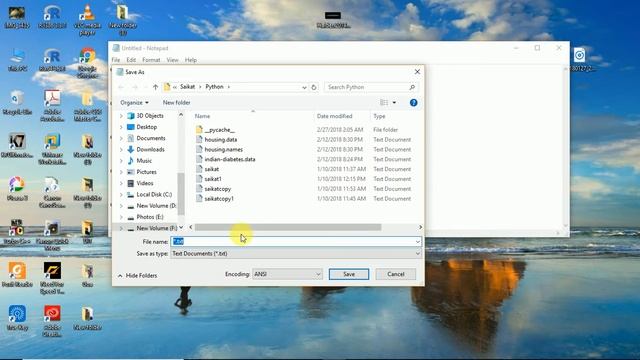
Task: Open Save As help button
Action: [x=413, y=102]
